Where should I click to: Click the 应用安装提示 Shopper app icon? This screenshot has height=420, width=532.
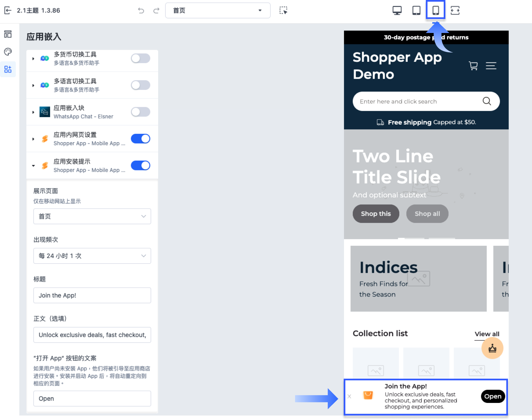tap(45, 166)
